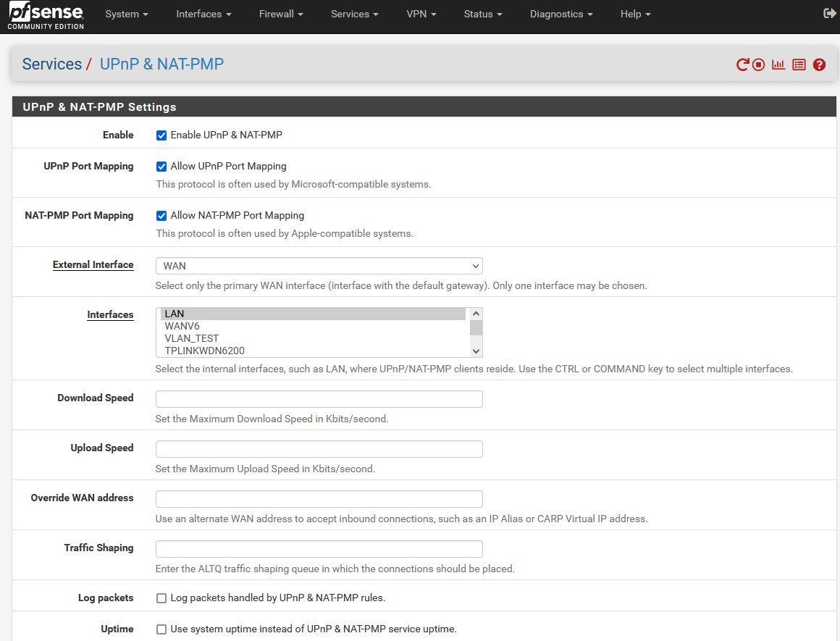This screenshot has width=840, height=641.
Task: Expand the Diagnostics menu
Action: coord(560,14)
